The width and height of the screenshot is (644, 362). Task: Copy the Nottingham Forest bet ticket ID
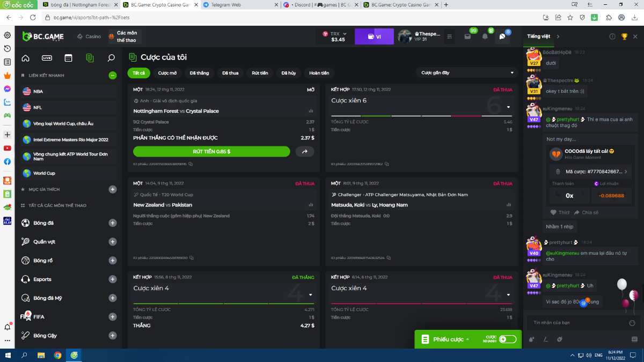point(191,164)
